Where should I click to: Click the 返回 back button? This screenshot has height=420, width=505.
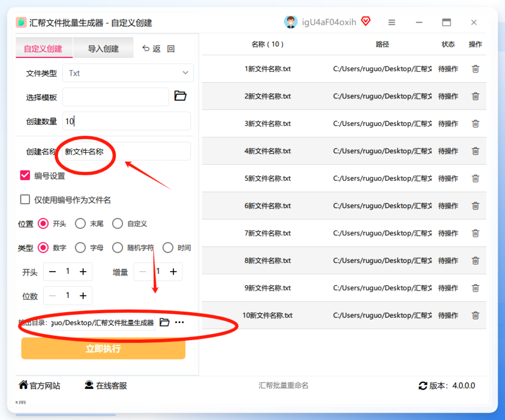pos(159,48)
